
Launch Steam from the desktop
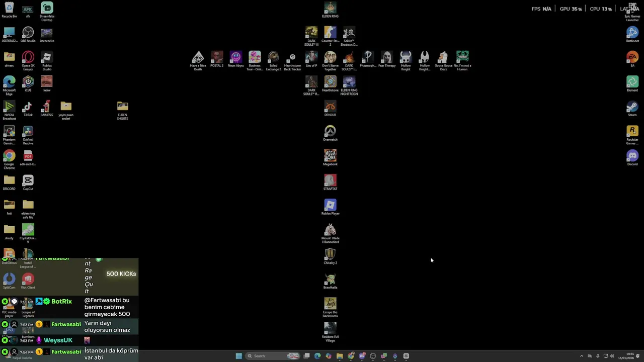tap(632, 109)
